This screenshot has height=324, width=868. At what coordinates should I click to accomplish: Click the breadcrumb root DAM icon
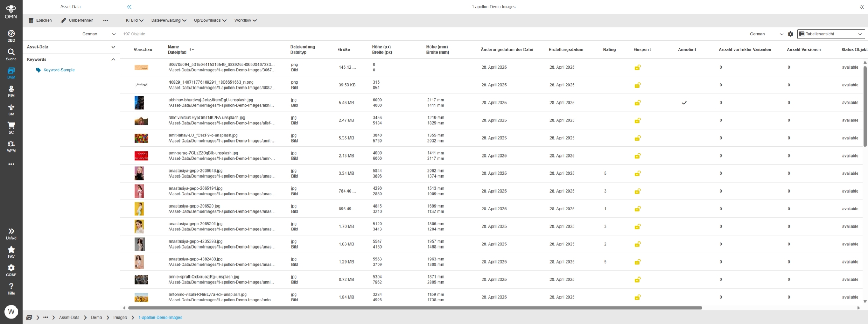(x=29, y=318)
